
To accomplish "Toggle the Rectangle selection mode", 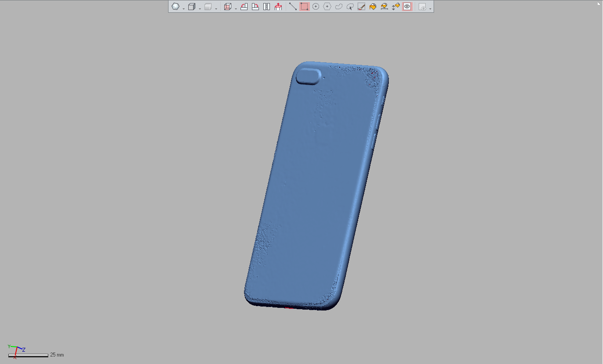I will pos(304,7).
